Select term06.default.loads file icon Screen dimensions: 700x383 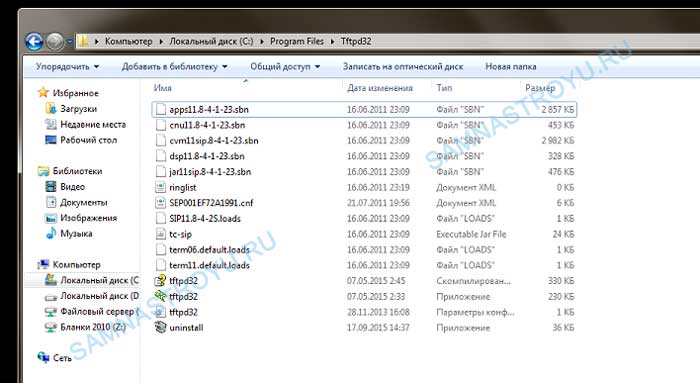click(x=161, y=250)
